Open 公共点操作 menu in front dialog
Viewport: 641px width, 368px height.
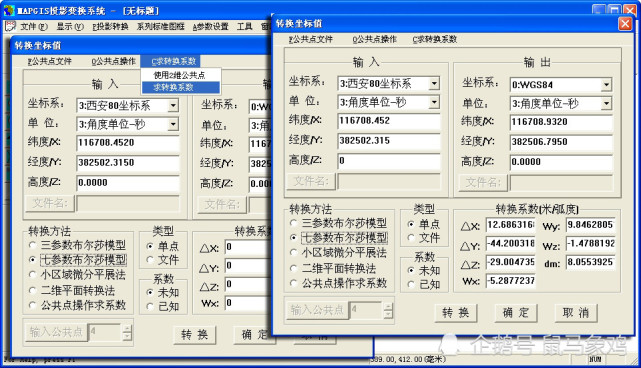(374, 39)
